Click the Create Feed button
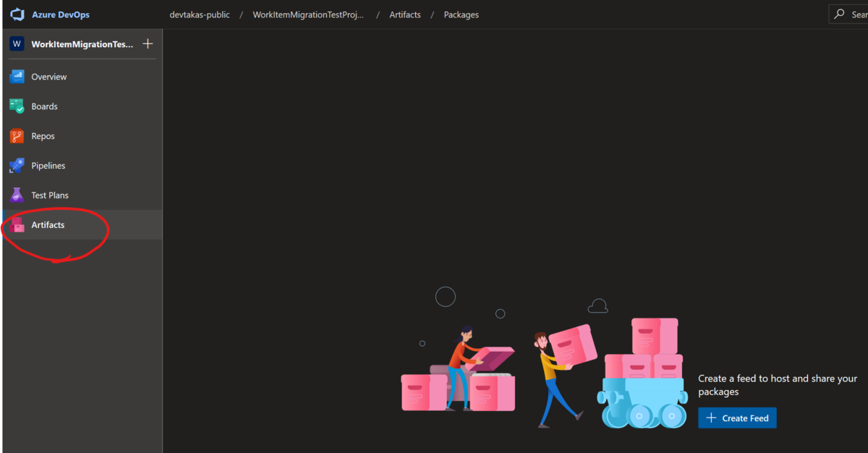The width and height of the screenshot is (868, 453). tap(737, 418)
